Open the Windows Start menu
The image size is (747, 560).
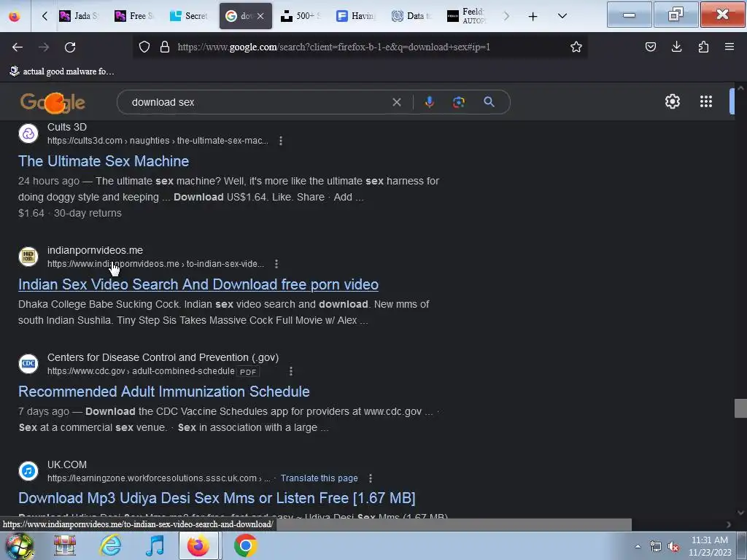click(x=19, y=545)
